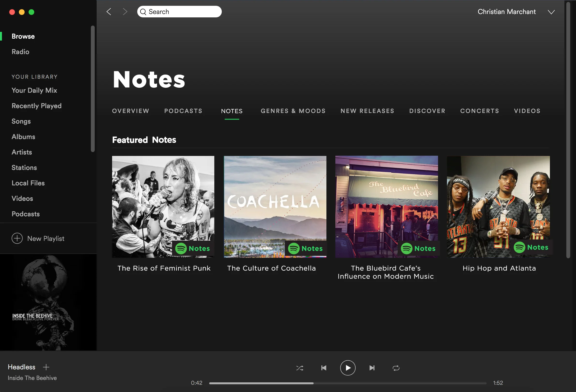Click the YOUR LIBRARY section label

[35, 77]
